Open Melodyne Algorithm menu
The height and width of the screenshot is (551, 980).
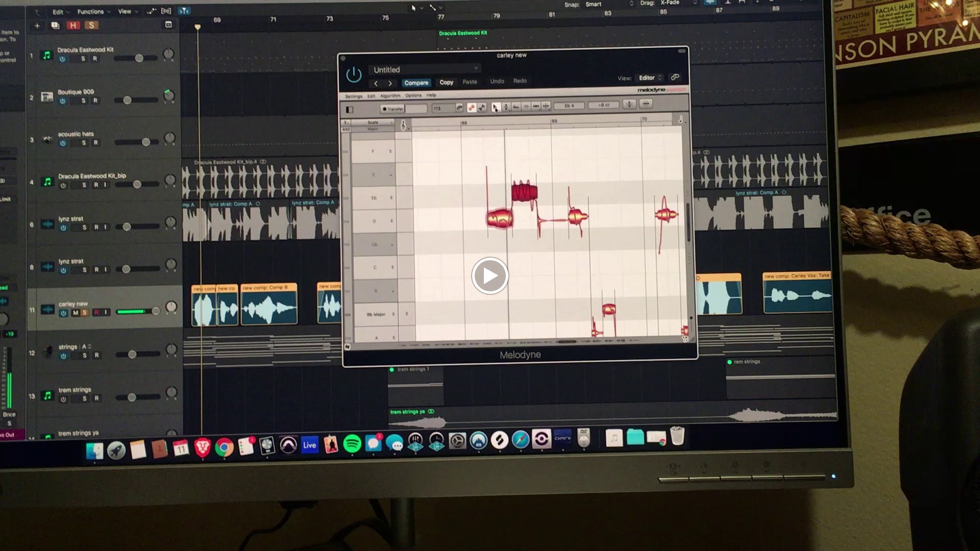(x=390, y=95)
